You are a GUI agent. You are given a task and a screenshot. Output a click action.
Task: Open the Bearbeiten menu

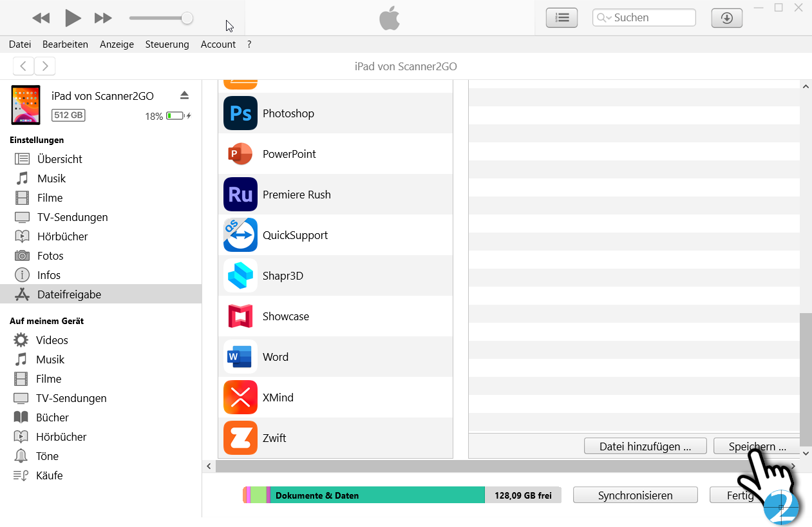click(65, 44)
